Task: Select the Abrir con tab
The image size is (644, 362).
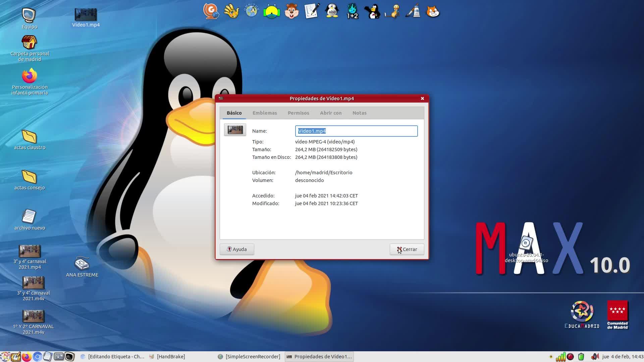Action: [330, 113]
